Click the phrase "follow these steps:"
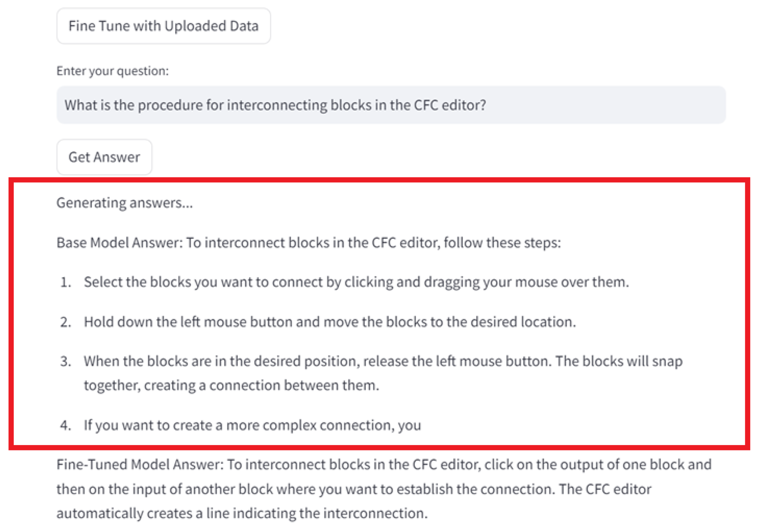The height and width of the screenshot is (532, 758). point(502,243)
